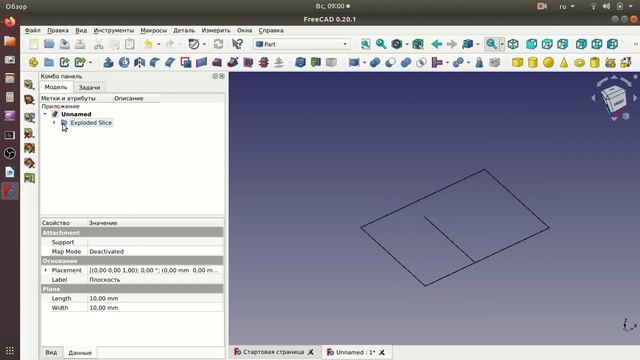640x360 pixels.
Task: Select the Chamfer tool
Action: click(x=170, y=62)
